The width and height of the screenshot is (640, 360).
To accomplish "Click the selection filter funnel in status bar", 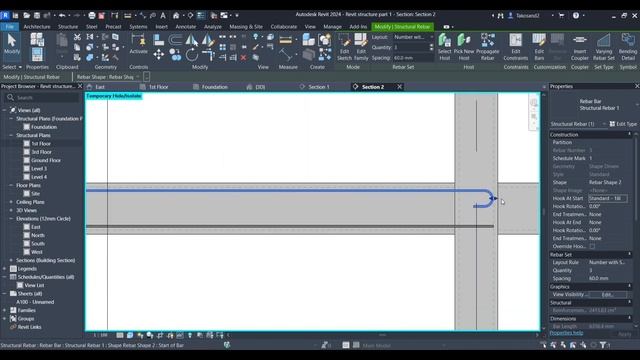I will 603,345.
